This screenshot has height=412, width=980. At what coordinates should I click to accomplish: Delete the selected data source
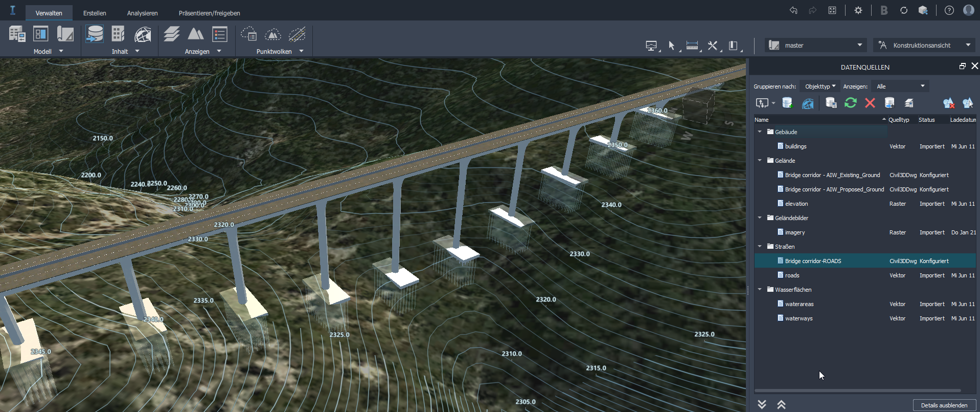click(870, 103)
